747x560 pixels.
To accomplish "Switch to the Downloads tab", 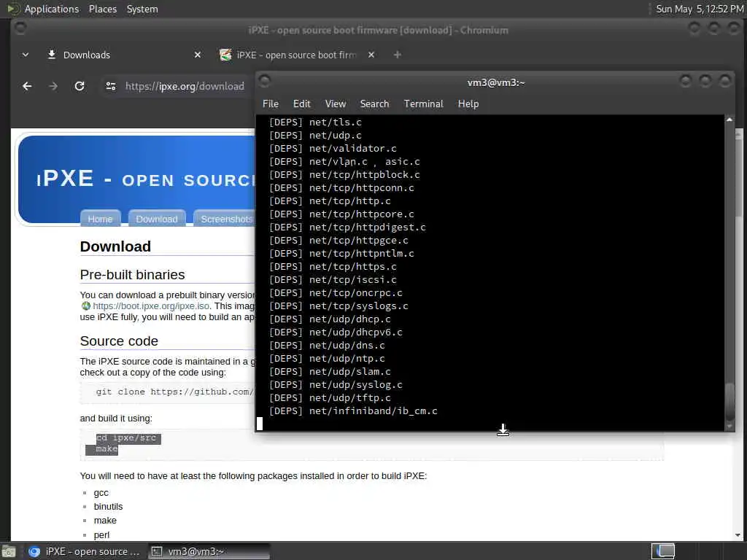I will pyautogui.click(x=124, y=55).
